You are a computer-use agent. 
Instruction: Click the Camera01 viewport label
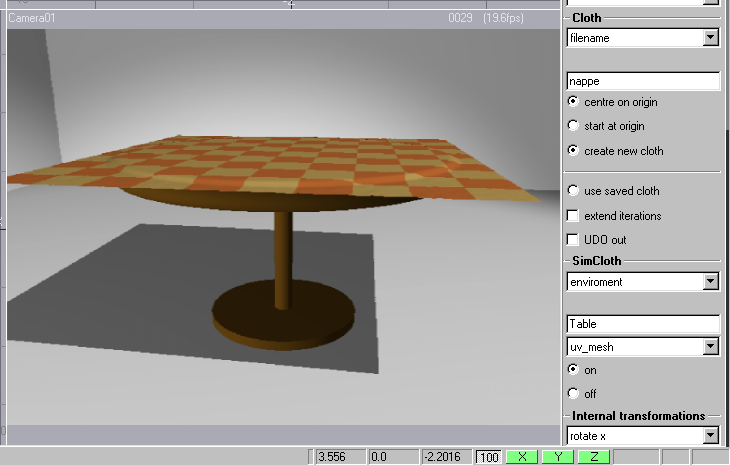(30, 18)
